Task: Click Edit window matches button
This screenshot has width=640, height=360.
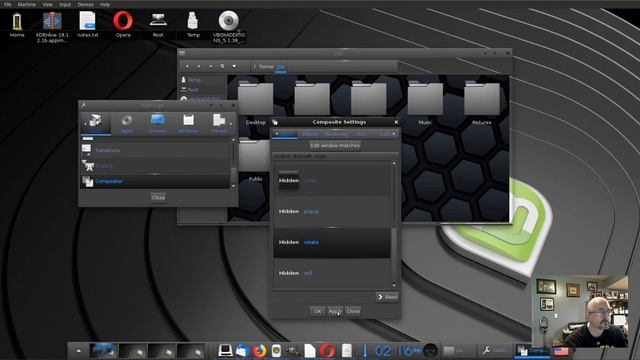Action: coord(335,145)
